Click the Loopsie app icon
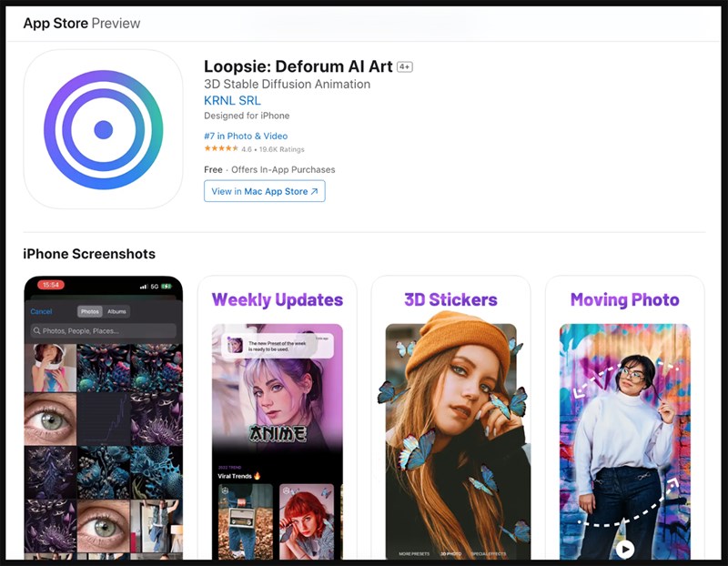Image resolution: width=728 pixels, height=566 pixels. (x=103, y=129)
